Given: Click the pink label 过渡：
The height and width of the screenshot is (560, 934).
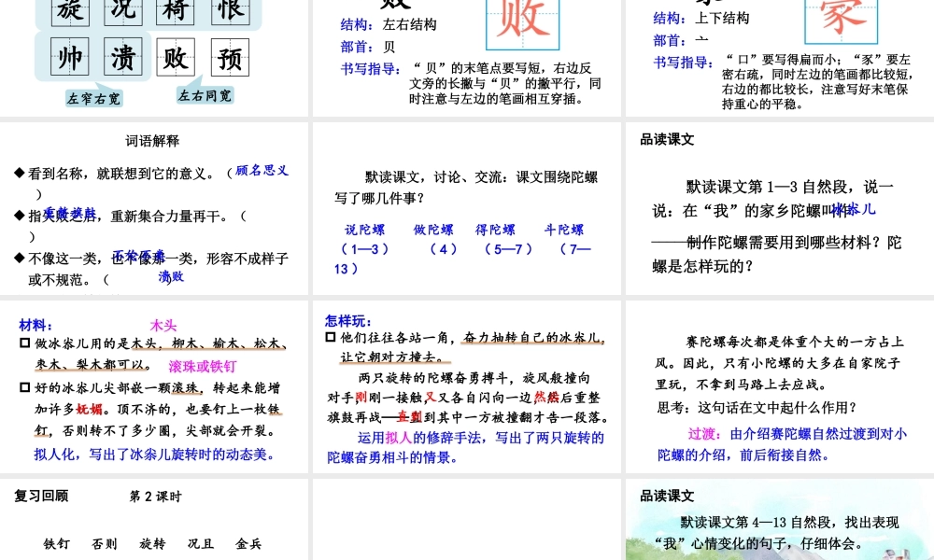Looking at the screenshot, I should coord(704,434).
